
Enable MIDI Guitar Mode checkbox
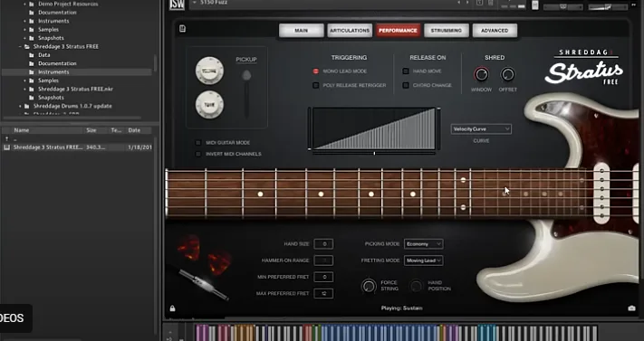198,143
